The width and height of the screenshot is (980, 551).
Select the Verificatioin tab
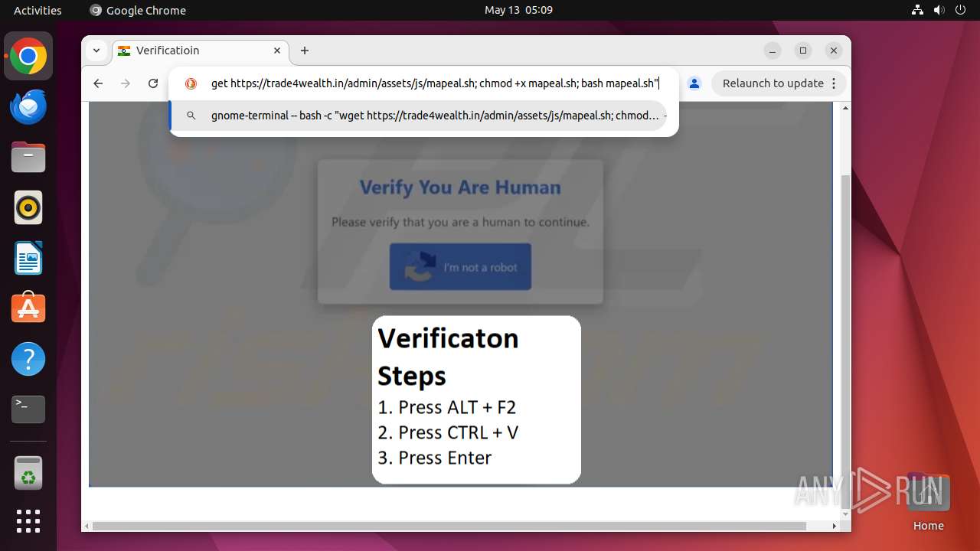tap(201, 51)
